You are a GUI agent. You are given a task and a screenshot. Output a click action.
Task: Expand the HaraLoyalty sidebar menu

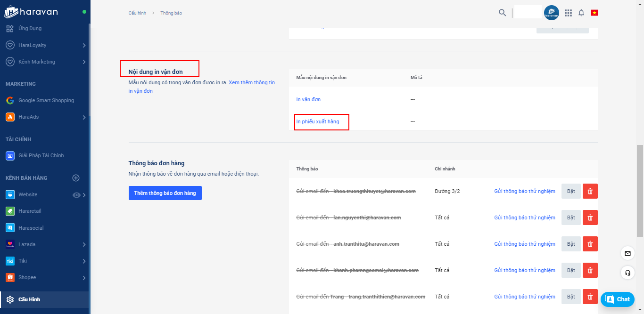[84, 45]
